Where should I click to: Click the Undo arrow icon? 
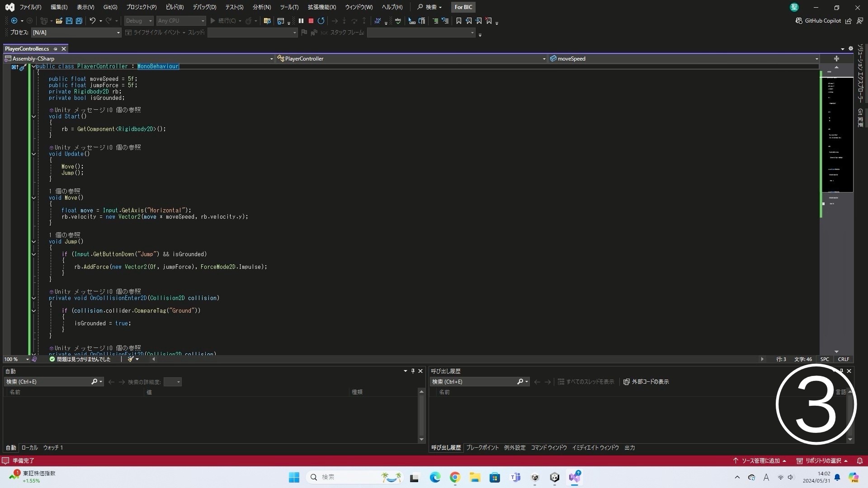(92, 21)
